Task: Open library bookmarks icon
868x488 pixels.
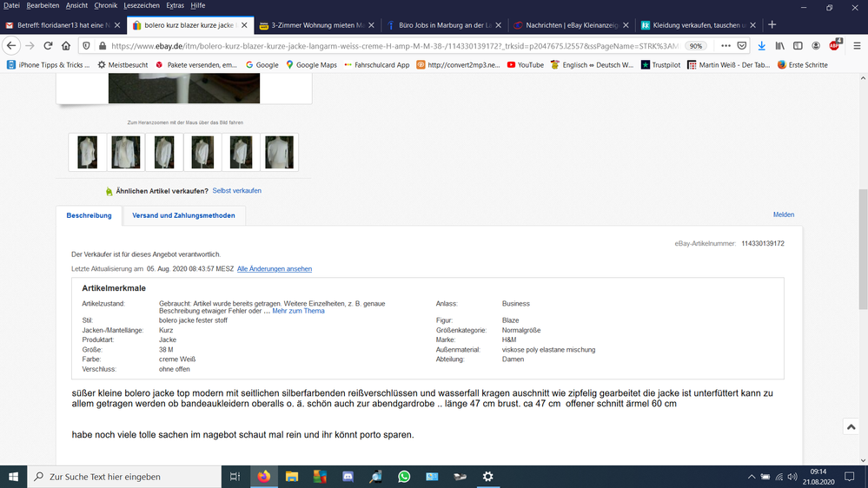Action: (779, 46)
